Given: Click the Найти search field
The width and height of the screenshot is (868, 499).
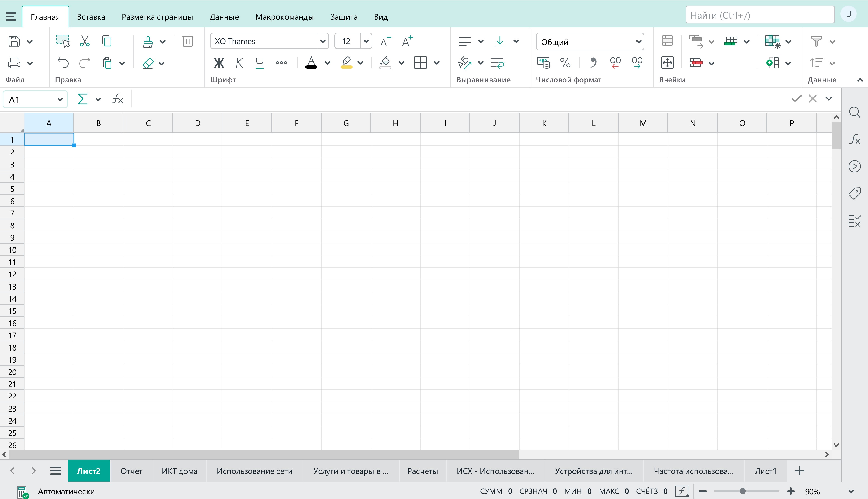Looking at the screenshot, I should [760, 15].
